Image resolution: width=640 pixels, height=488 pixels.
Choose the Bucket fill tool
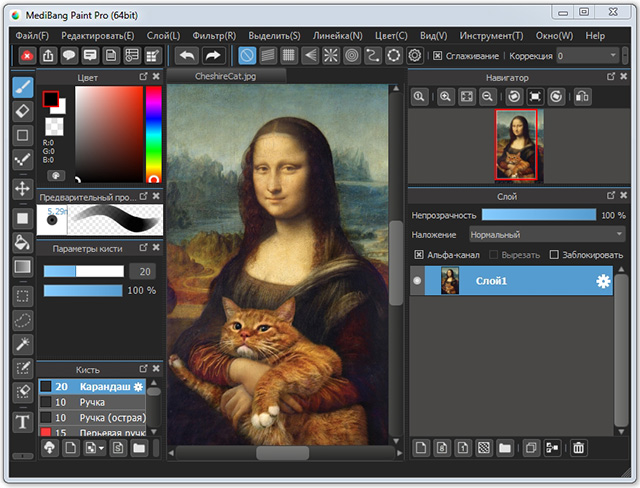(22, 242)
